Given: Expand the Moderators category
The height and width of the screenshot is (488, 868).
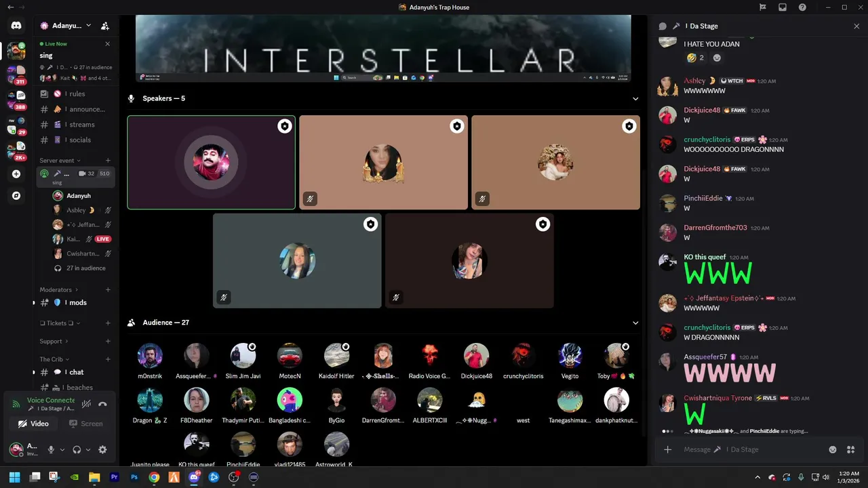Looking at the screenshot, I should 58,289.
